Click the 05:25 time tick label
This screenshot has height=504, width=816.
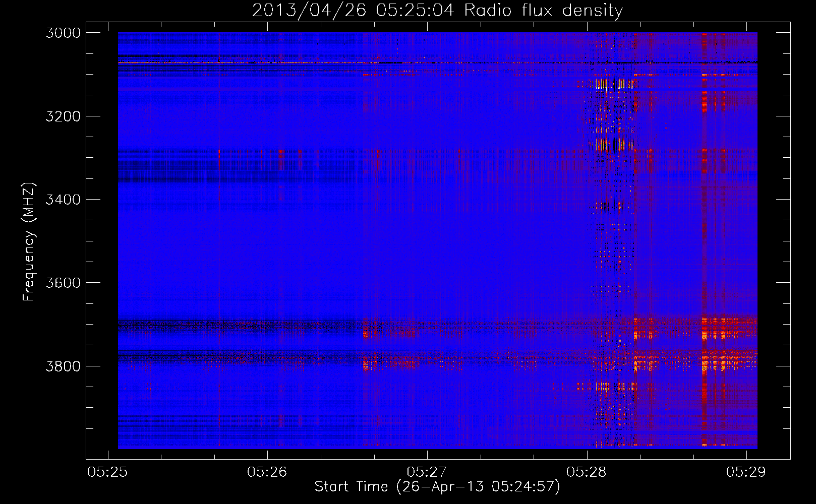107,472
